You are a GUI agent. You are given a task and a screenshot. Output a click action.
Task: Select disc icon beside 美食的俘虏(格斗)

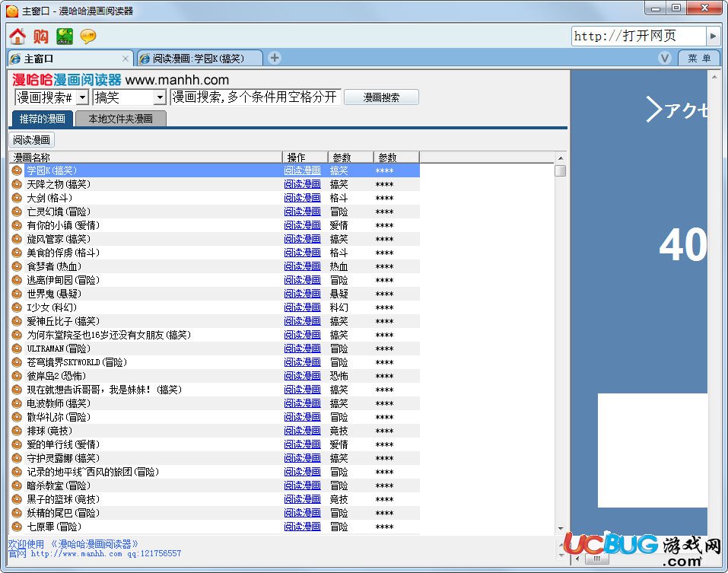(17, 253)
